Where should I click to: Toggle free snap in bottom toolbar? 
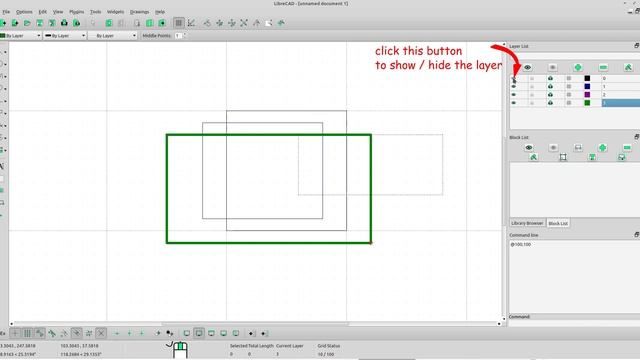(15, 333)
